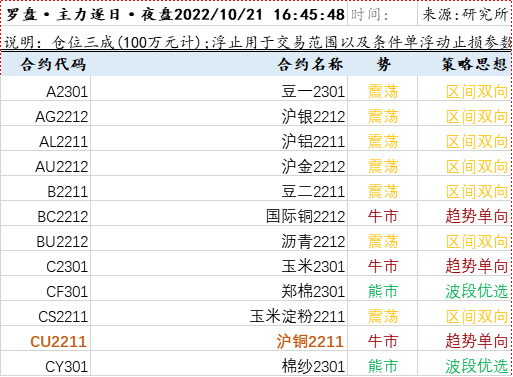This screenshot has width=513, height=377.
Task: Click contract name 玉米淀粉2211
Action: pos(297,316)
